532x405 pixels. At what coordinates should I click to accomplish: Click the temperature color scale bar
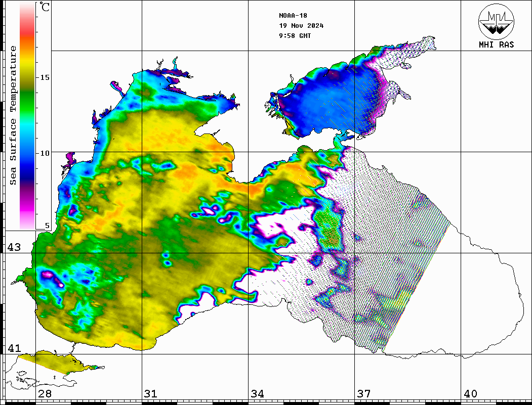click(x=27, y=116)
